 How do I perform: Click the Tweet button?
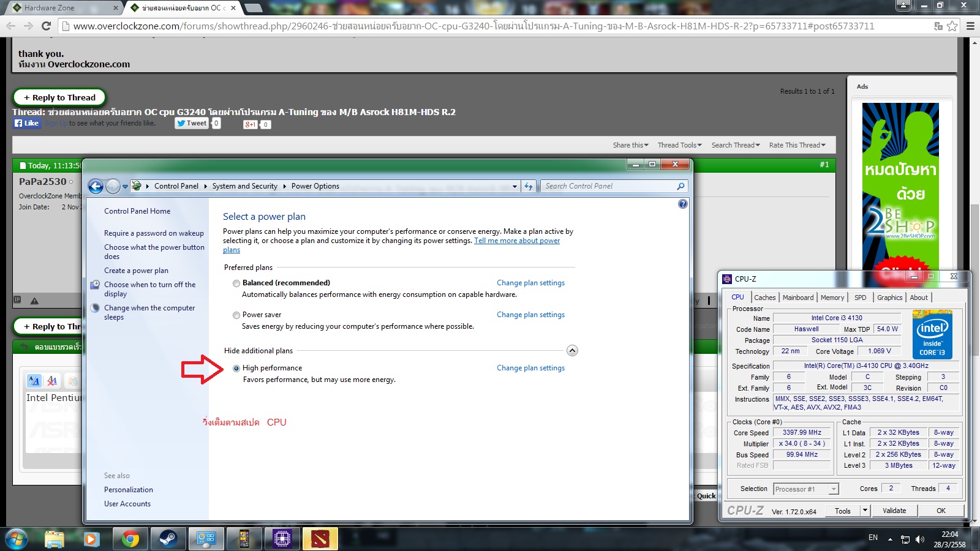click(192, 123)
